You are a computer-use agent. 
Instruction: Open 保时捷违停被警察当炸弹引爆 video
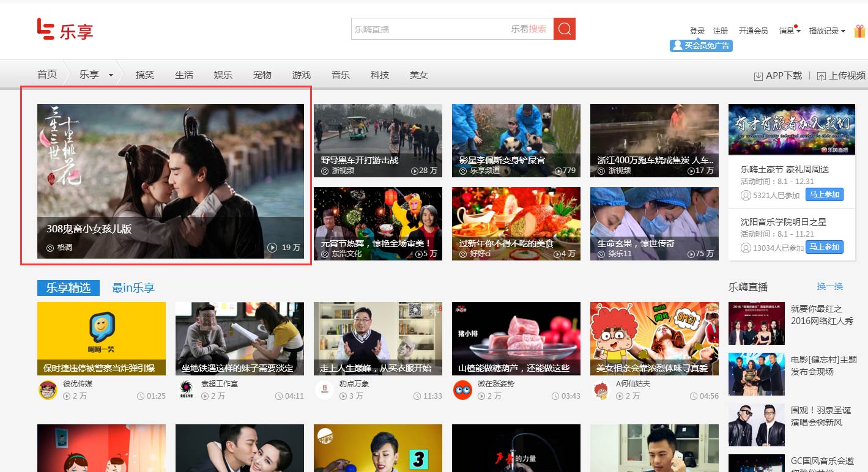102,338
